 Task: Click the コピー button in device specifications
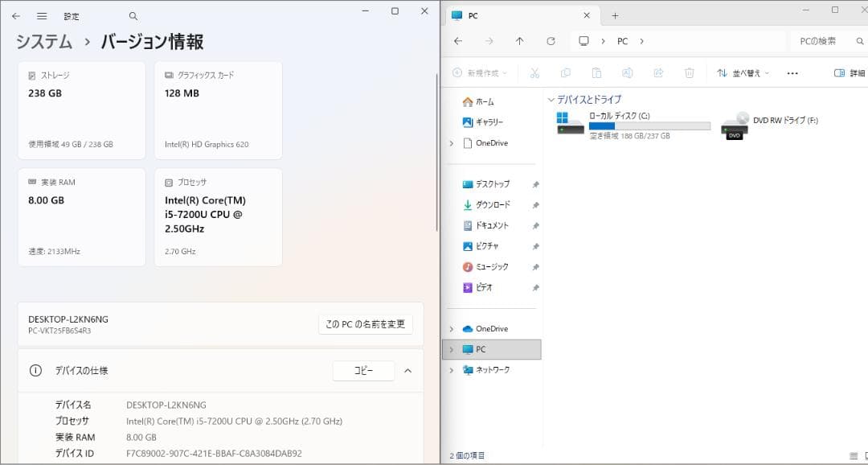coord(363,370)
